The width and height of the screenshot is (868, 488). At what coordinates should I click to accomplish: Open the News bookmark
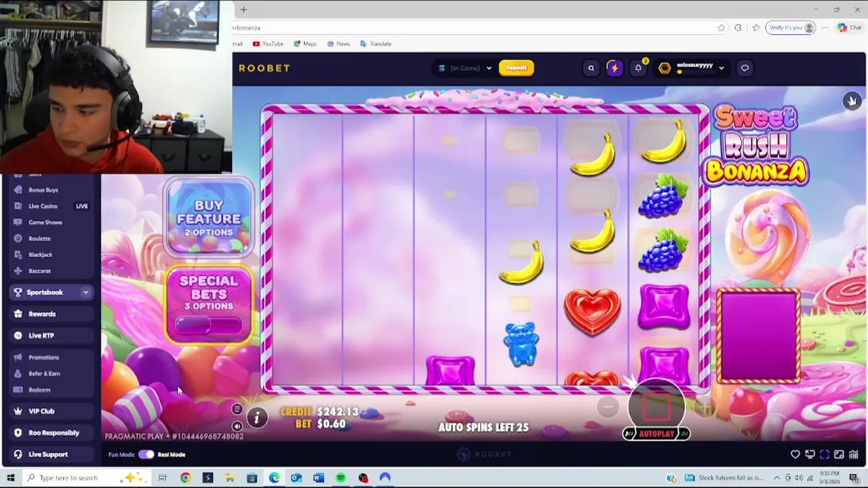click(x=338, y=43)
